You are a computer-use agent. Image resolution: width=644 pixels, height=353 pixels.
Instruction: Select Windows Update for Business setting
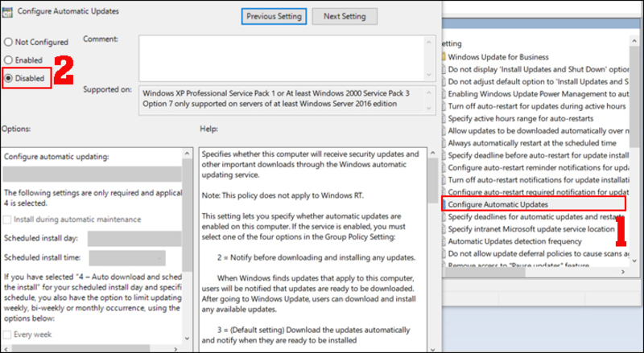click(x=498, y=57)
